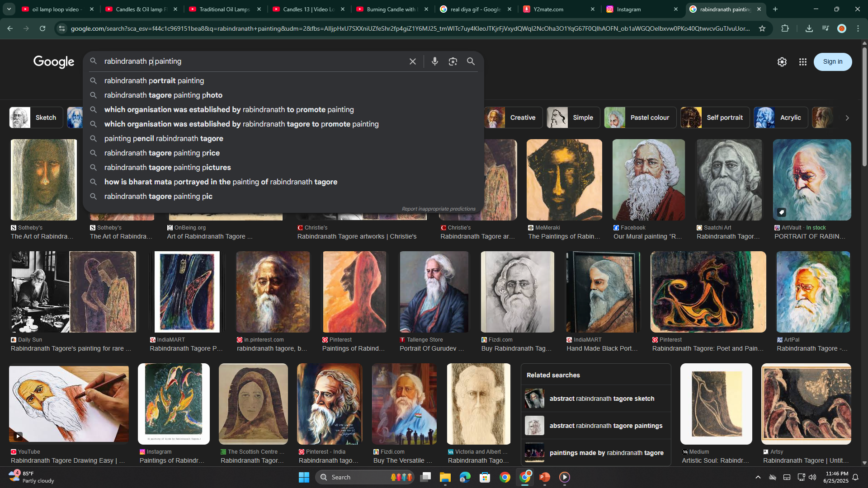The height and width of the screenshot is (488, 868).
Task: Select suggestion rabindranath tagore painting photo
Action: pyautogui.click(x=283, y=95)
